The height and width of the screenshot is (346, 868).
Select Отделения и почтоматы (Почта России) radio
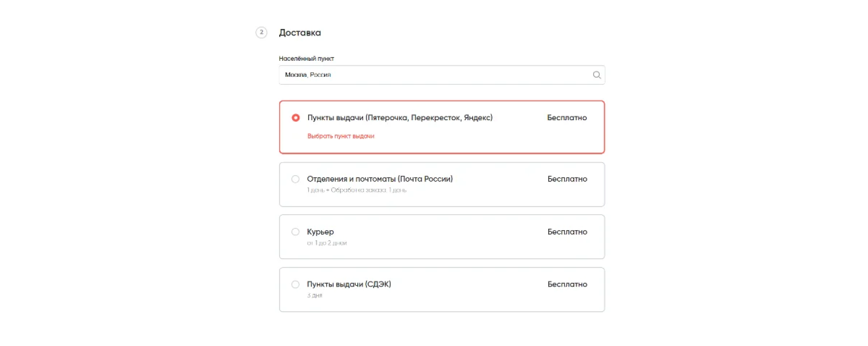296,179
